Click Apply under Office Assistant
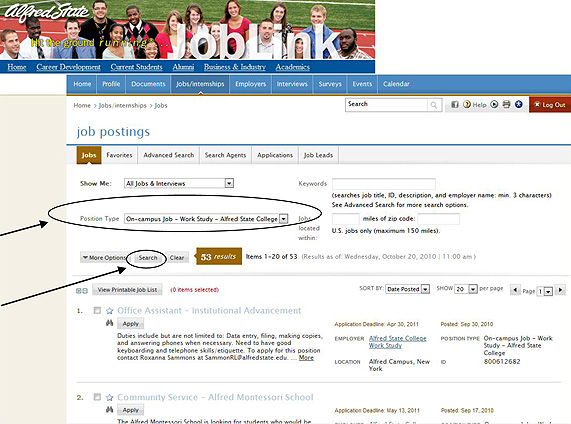The height and width of the screenshot is (424, 571). (130, 323)
